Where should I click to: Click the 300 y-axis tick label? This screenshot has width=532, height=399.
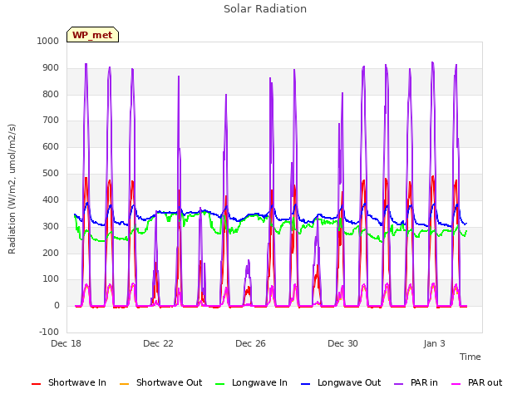pos(51,226)
